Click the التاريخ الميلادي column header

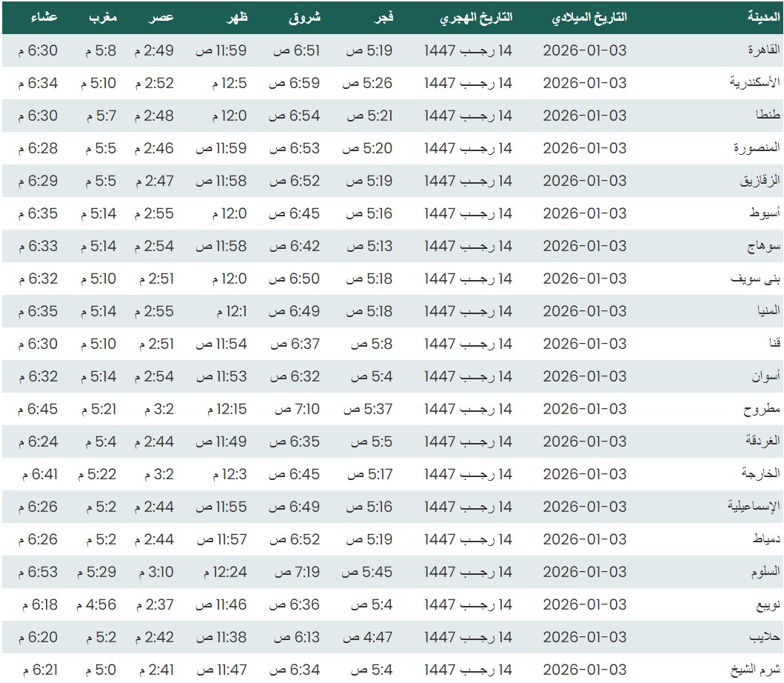pyautogui.click(x=589, y=17)
